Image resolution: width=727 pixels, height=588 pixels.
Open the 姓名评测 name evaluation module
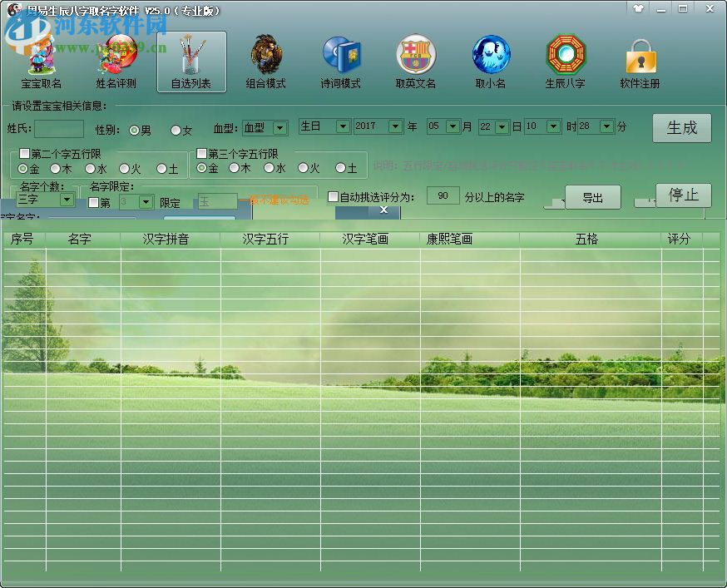pos(116,62)
